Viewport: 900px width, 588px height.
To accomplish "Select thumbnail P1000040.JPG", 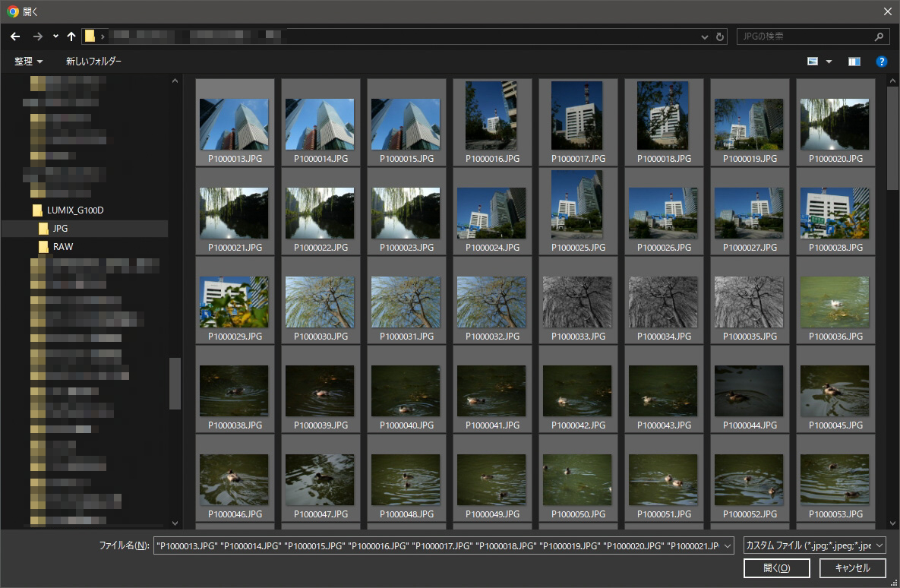I will [406, 389].
